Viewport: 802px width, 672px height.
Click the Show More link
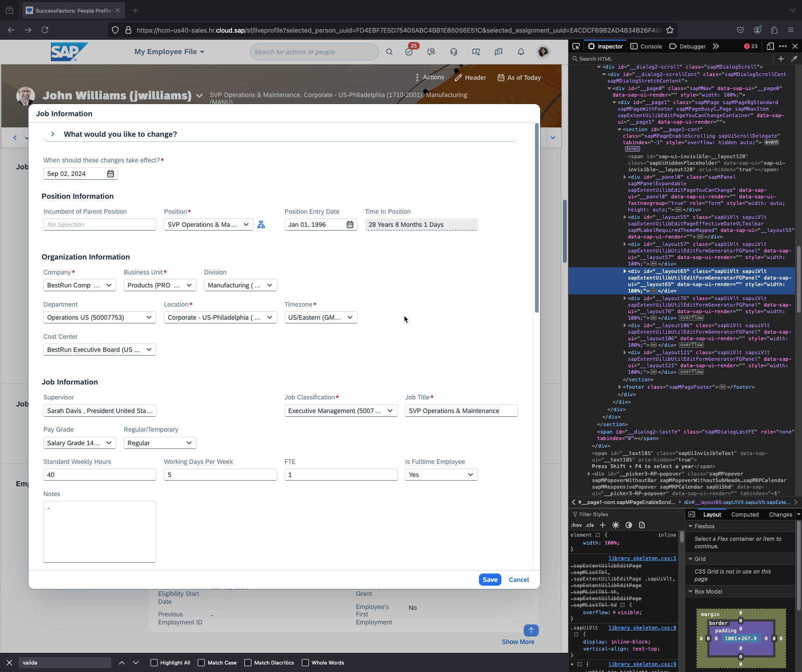coord(518,642)
